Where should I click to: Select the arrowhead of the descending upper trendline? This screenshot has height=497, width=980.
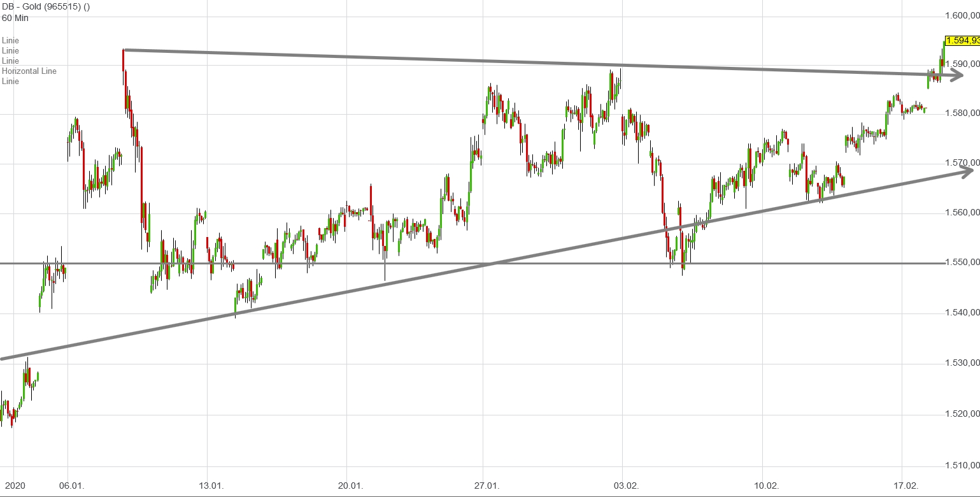coord(957,76)
